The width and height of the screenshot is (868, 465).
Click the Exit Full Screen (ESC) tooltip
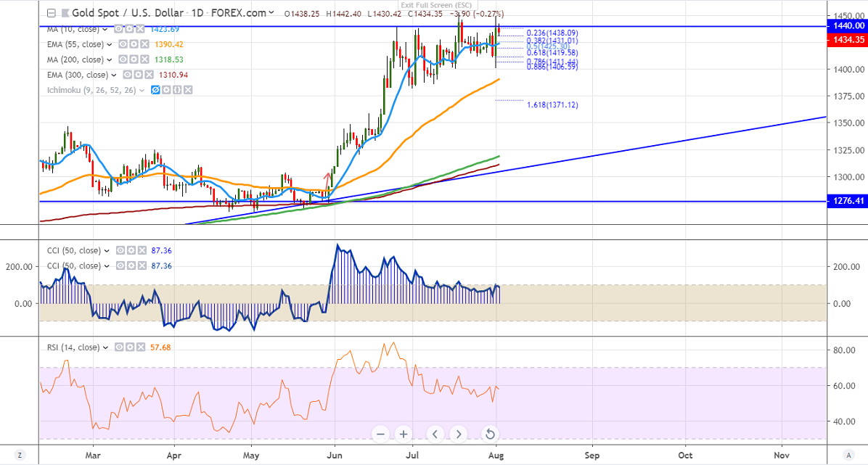(x=436, y=5)
